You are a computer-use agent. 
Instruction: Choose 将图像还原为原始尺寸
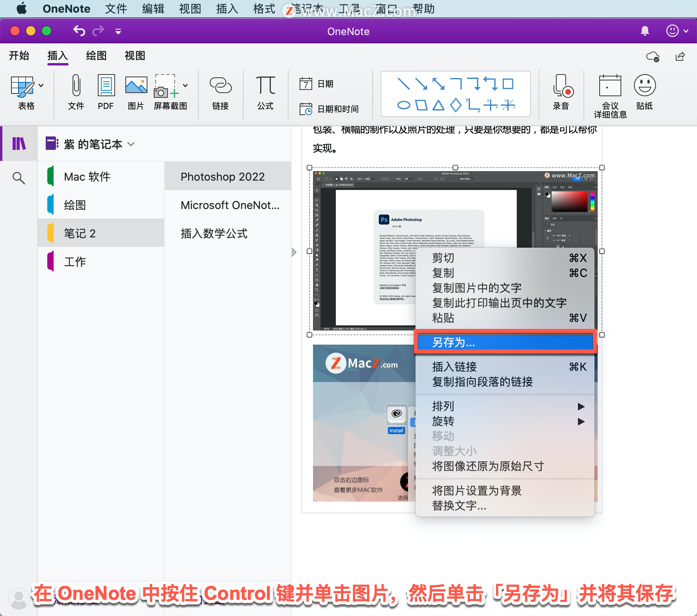(x=505, y=466)
